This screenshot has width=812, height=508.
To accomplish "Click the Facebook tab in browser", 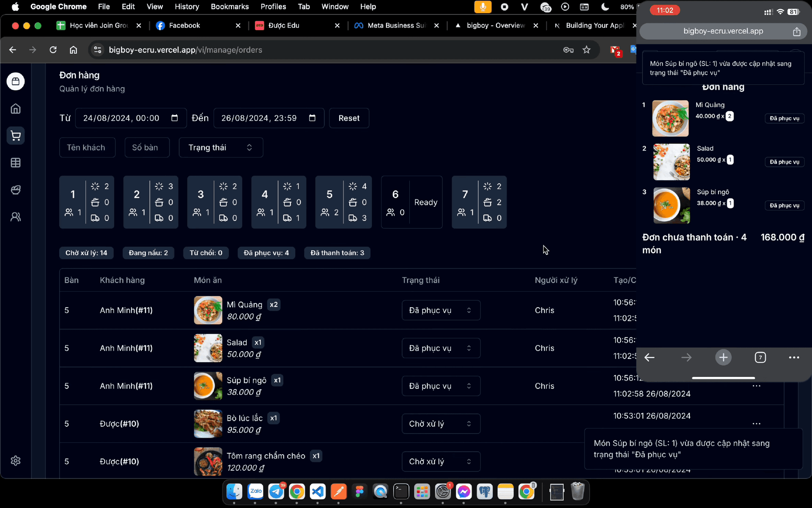I will click(184, 25).
